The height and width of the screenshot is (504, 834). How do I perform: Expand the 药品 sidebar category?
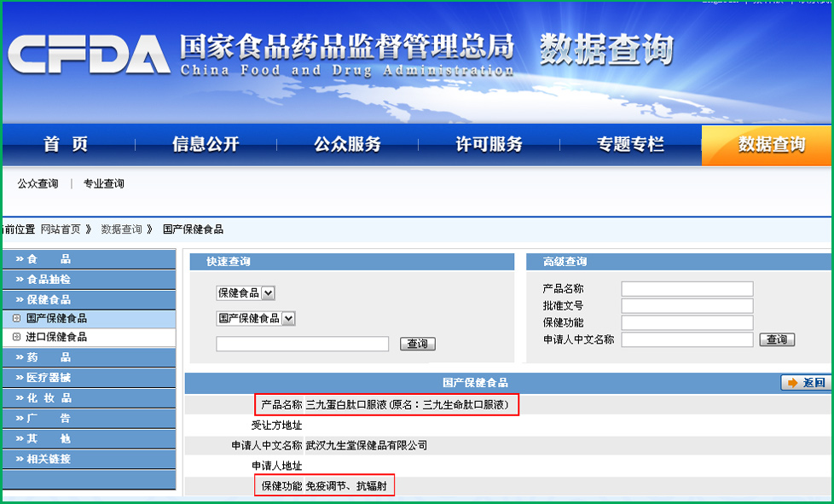[x=90, y=357]
